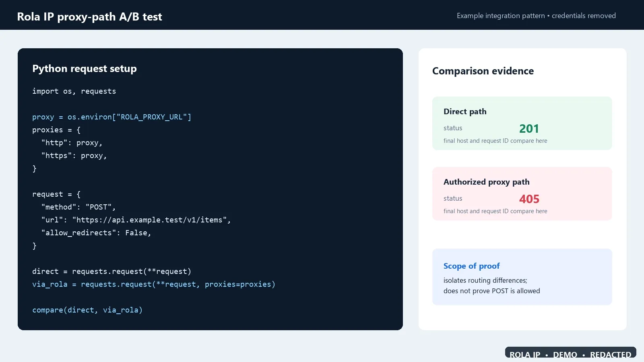Click the '"allow_redirects": False,' code line
This screenshot has width=644, height=362.
tap(96, 233)
